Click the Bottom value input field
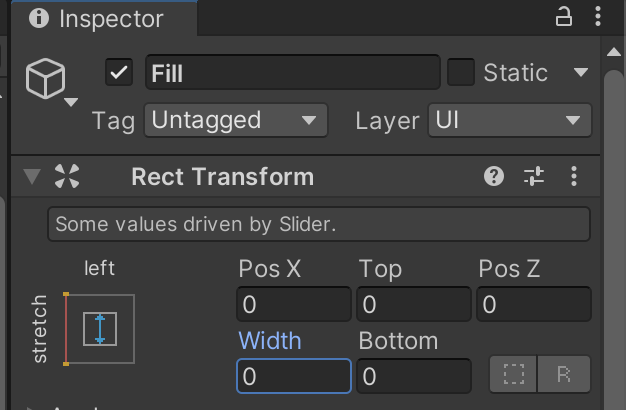626x410 pixels. coord(414,376)
